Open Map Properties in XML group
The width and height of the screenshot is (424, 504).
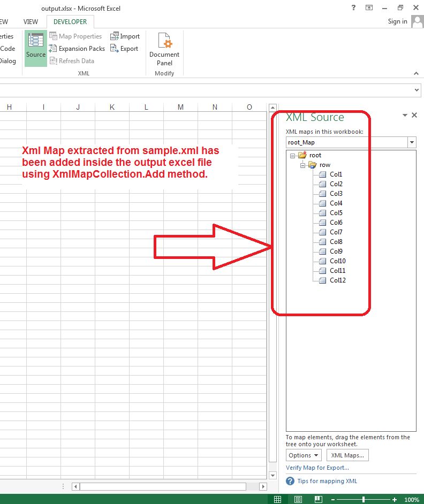pyautogui.click(x=75, y=36)
